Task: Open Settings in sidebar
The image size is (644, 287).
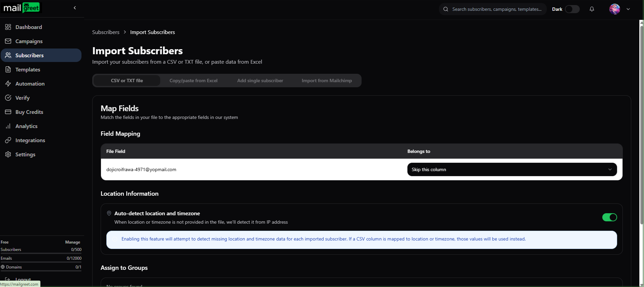Action: click(41, 154)
